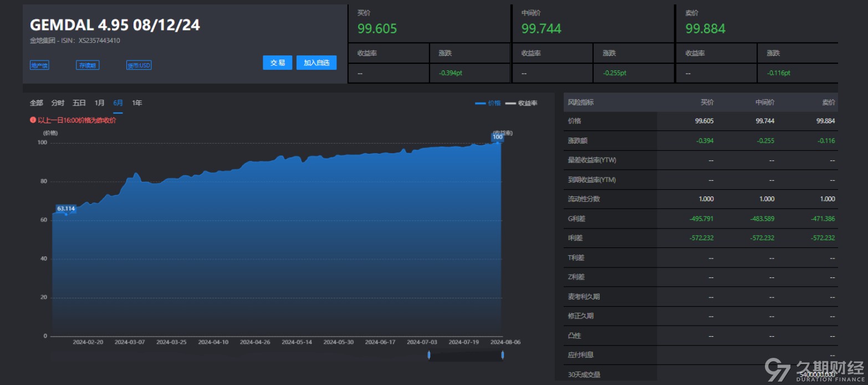
Task: Toggle the 价格 series in chart legend
Action: pyautogui.click(x=488, y=103)
